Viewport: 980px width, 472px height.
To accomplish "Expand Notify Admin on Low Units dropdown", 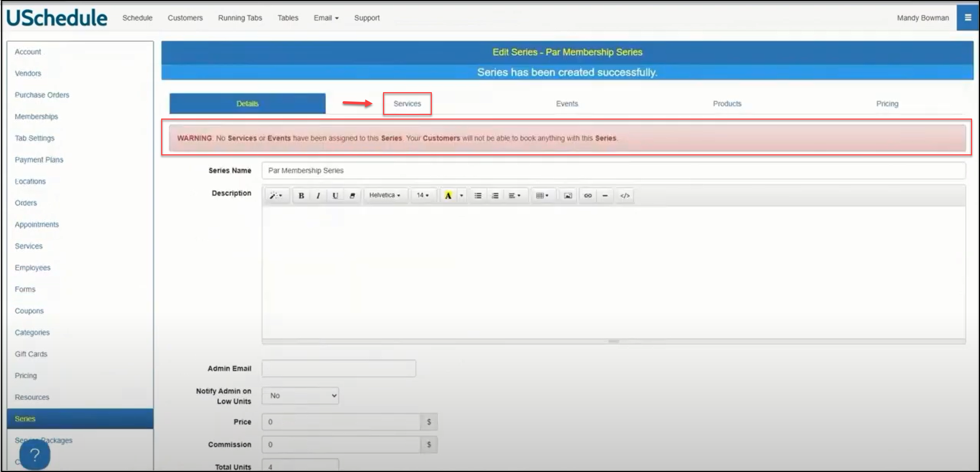I will tap(301, 395).
